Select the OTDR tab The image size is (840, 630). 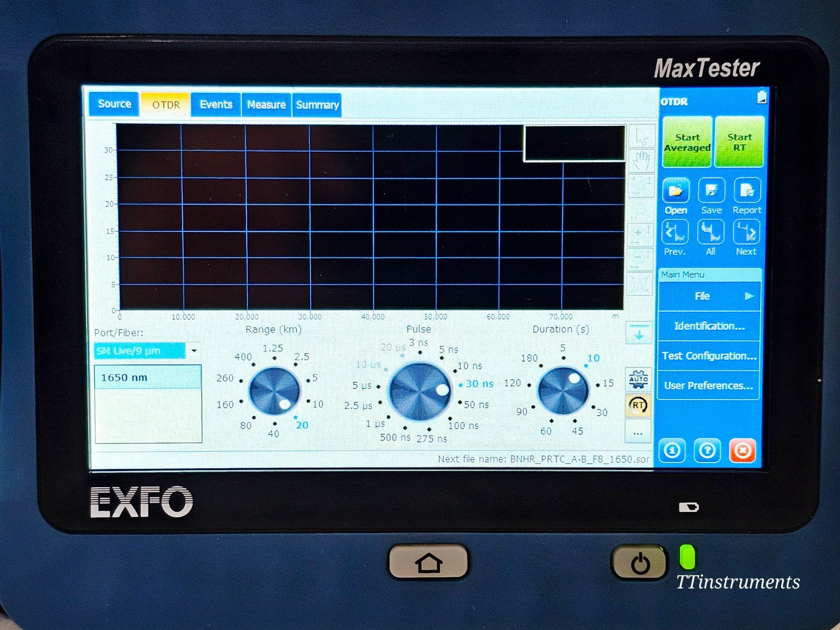click(x=166, y=104)
